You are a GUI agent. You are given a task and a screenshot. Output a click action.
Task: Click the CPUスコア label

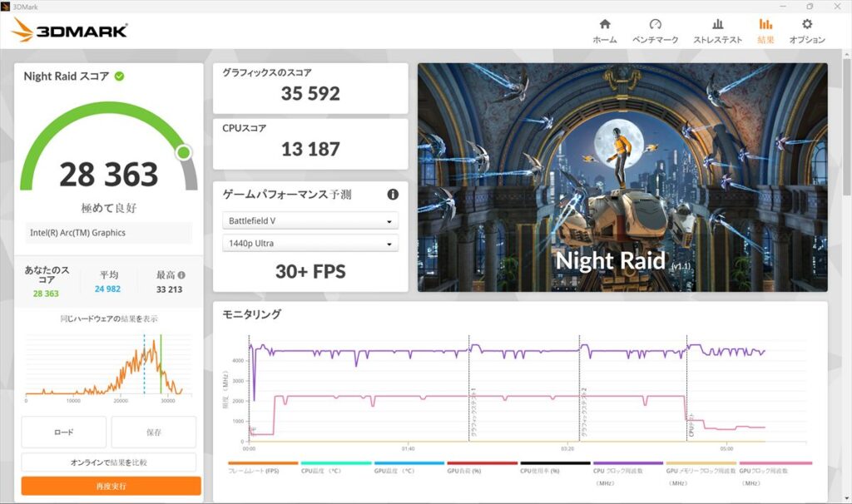[x=244, y=128]
